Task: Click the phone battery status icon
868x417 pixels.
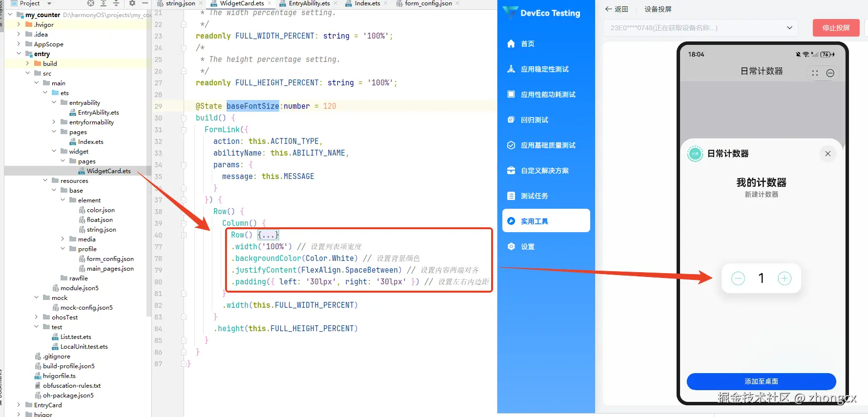Action: coord(827,54)
